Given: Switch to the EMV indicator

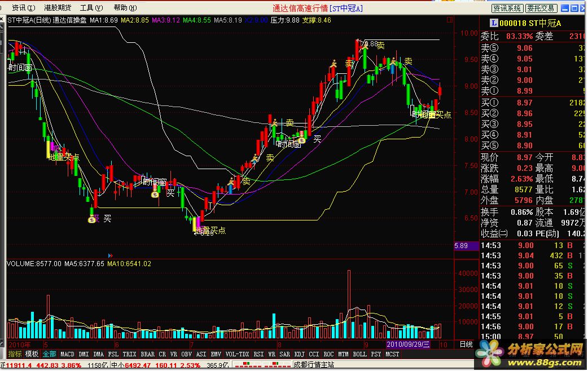Looking at the screenshot, I should point(216,354).
